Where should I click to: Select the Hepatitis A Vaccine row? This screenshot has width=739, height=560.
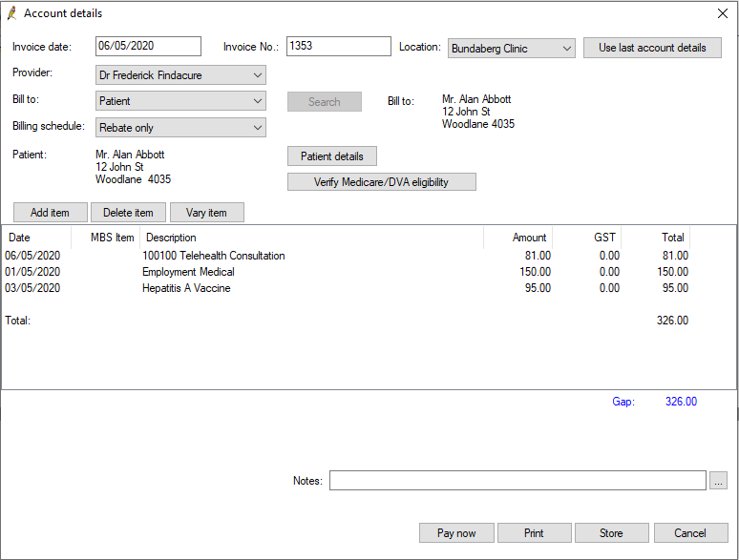(347, 288)
